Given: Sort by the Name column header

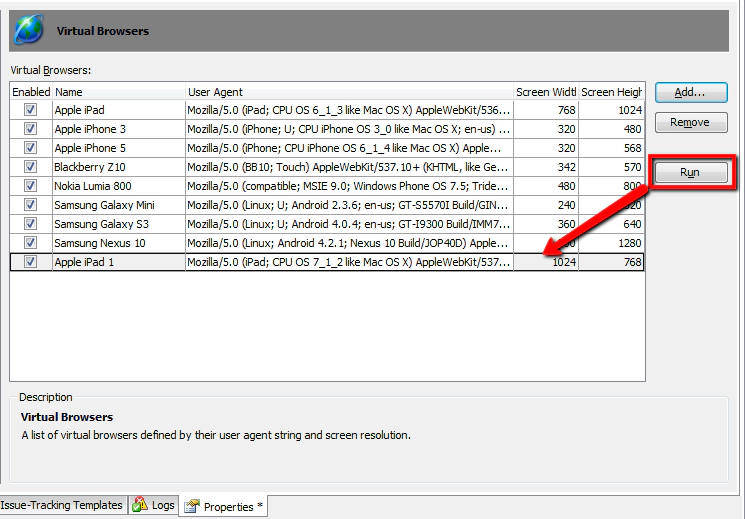Looking at the screenshot, I should coord(118,92).
